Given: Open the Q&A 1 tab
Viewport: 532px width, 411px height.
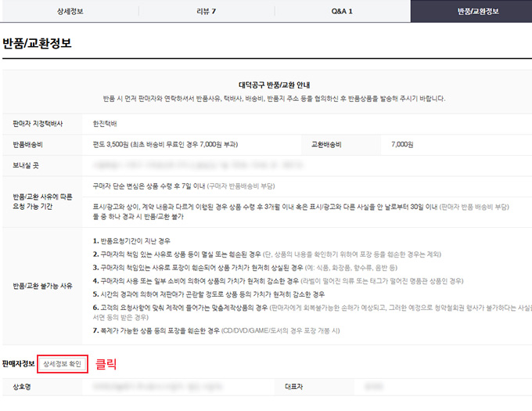Looking at the screenshot, I should (x=342, y=11).
